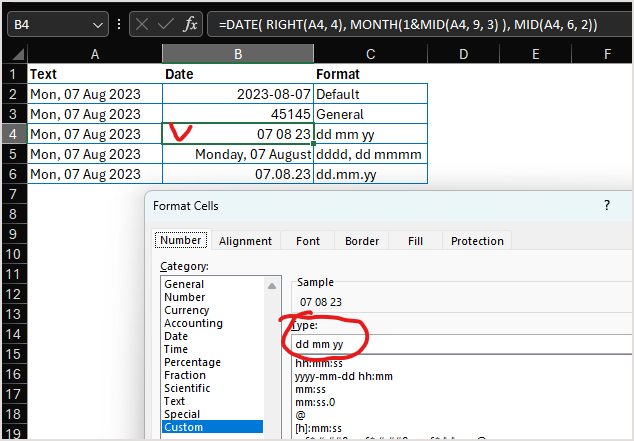Select cell C5 with dddd, dd mmmm

click(x=370, y=154)
